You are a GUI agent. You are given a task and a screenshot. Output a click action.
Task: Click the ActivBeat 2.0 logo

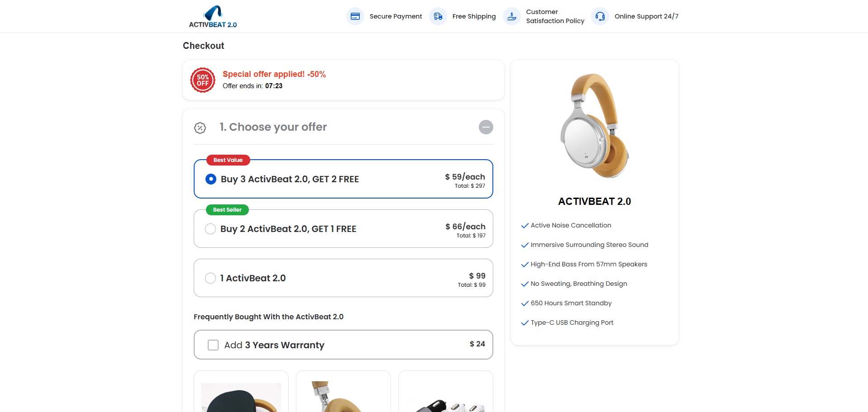coord(213,17)
